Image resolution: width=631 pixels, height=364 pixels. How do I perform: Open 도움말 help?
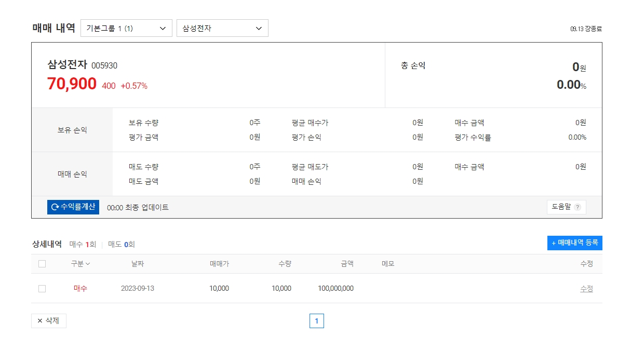(x=566, y=207)
